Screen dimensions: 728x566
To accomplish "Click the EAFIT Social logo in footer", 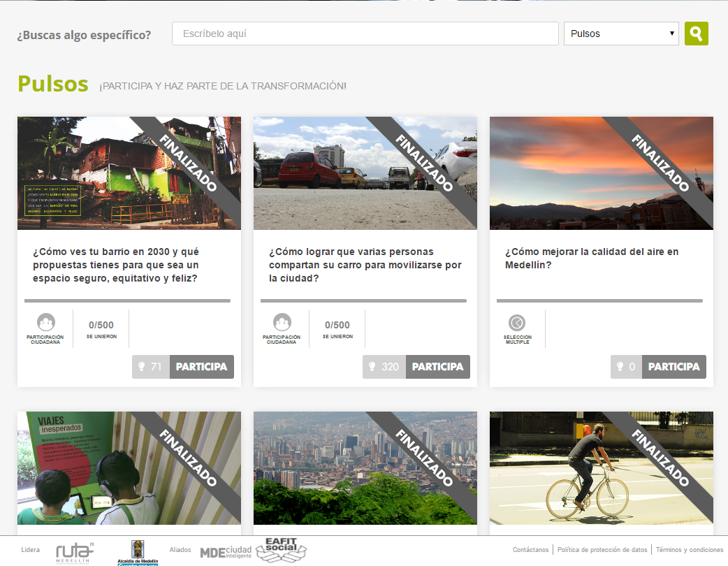I will [282, 550].
